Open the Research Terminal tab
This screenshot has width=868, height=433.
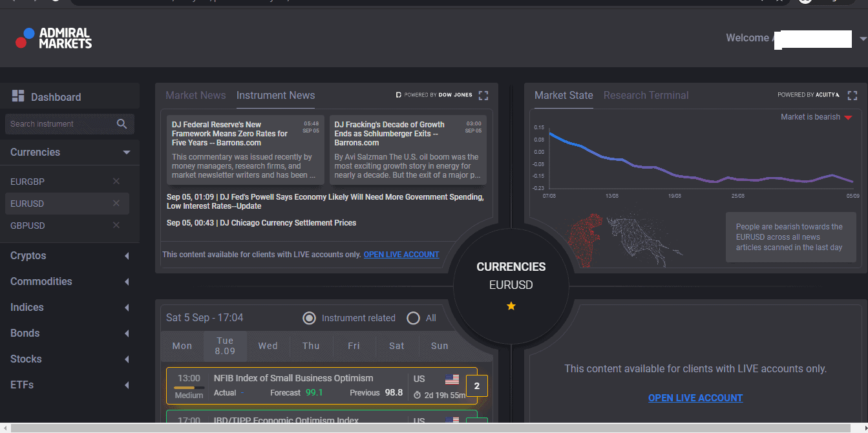pyautogui.click(x=646, y=95)
